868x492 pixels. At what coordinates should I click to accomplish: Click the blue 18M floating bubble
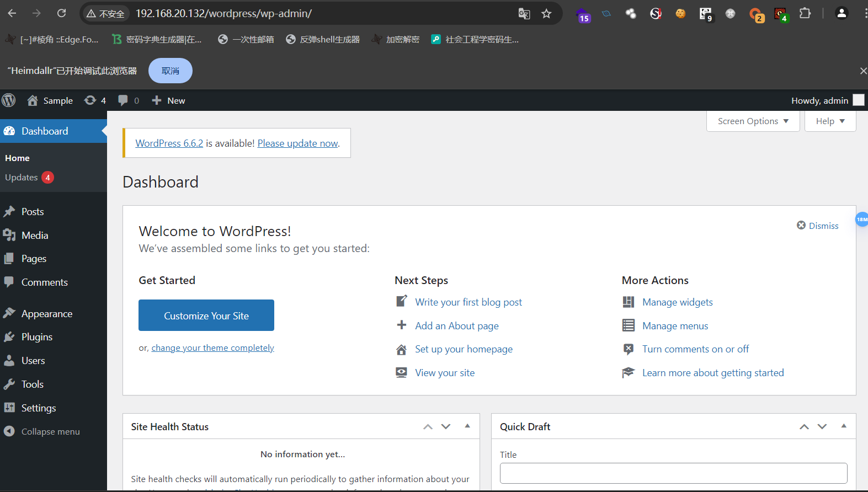point(862,219)
